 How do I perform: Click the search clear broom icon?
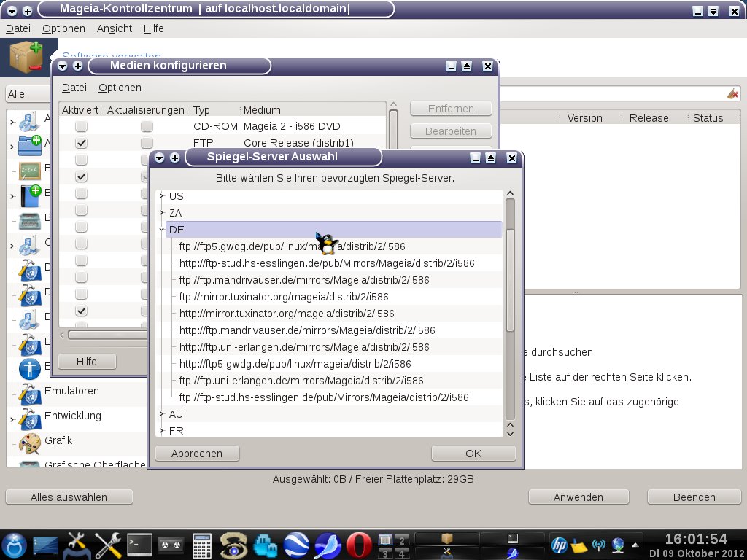coord(732,93)
